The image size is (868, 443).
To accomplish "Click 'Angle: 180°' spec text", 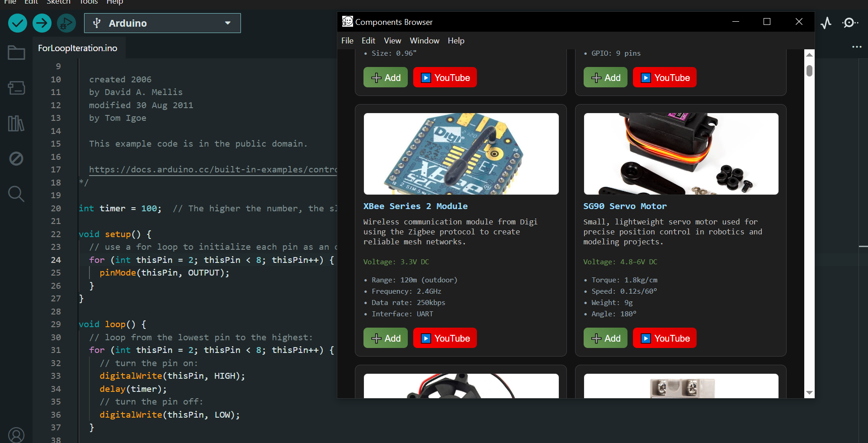I will tap(614, 314).
